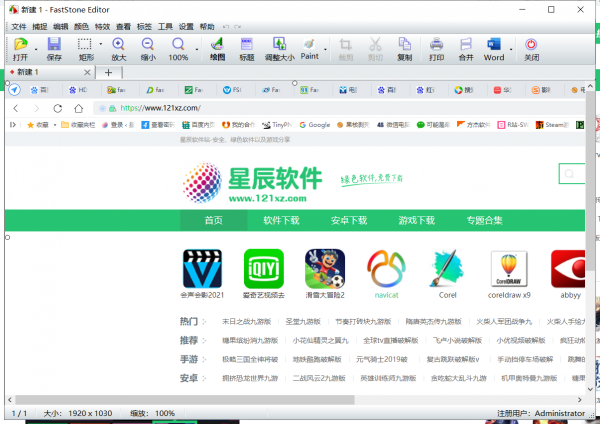
Task: Click the browser refresh icon in capture
Action: pos(58,108)
